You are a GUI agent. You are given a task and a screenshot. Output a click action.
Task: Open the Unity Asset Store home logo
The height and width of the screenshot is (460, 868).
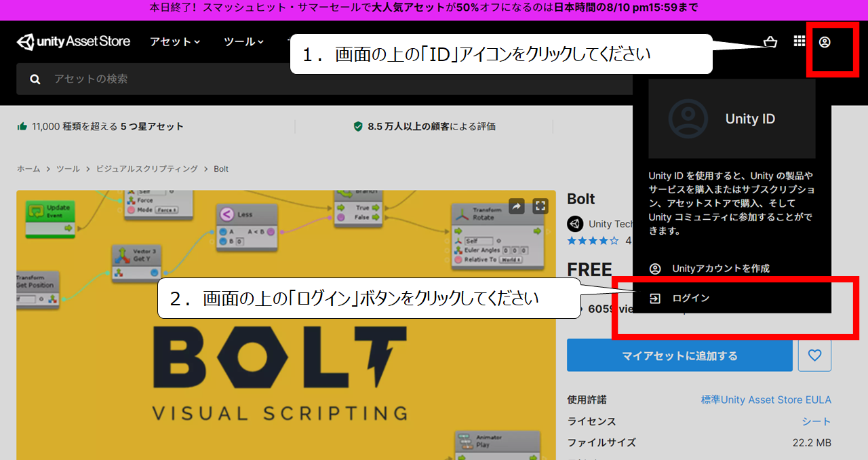click(73, 42)
